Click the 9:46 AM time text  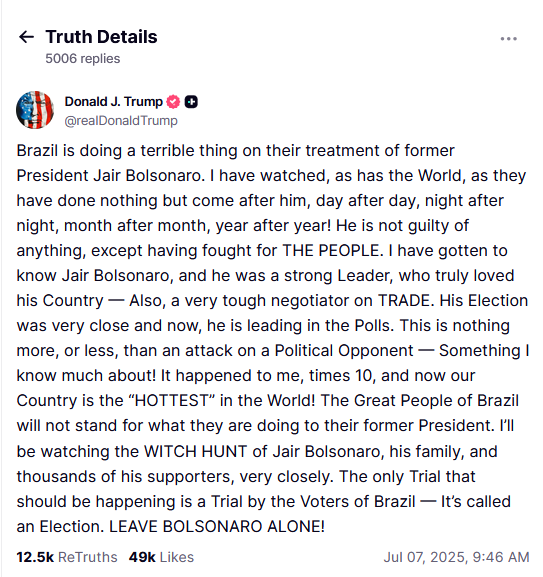click(x=501, y=557)
